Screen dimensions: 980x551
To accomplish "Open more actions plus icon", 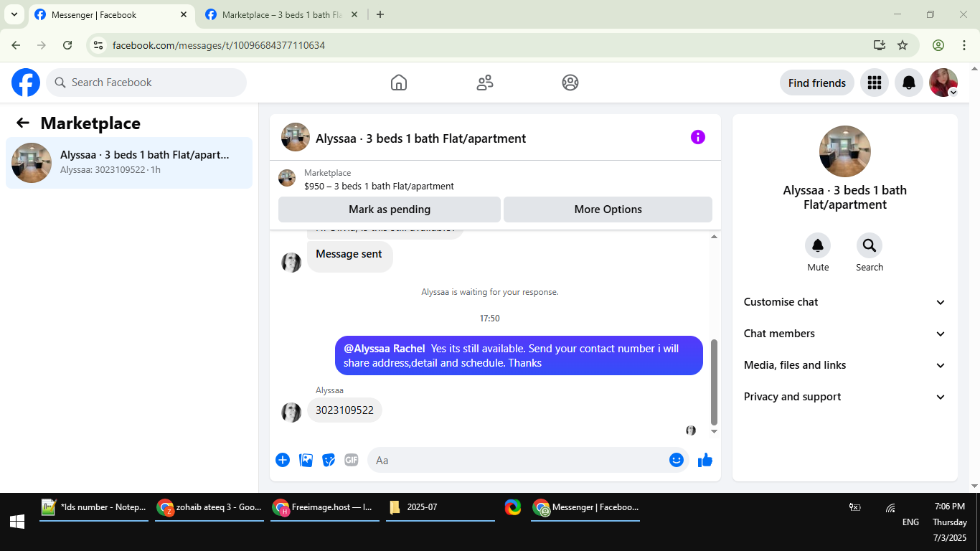I will tap(283, 460).
